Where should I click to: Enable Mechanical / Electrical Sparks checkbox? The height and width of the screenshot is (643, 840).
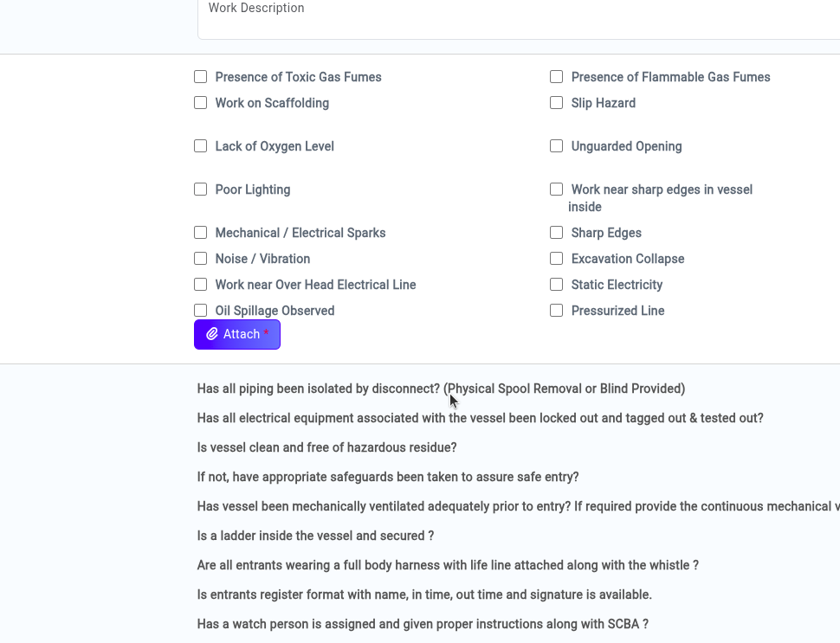pyautogui.click(x=201, y=233)
